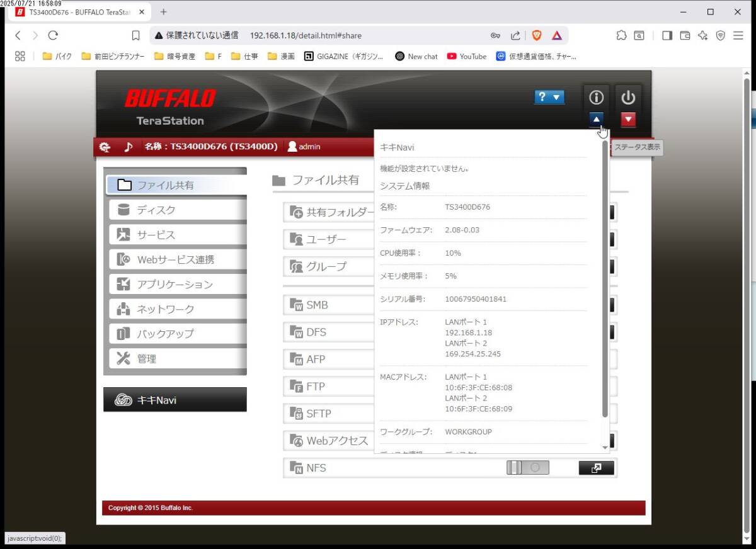Viewport: 756px width, 549px height.
Task: Click the SFTP row icon
Action: click(296, 414)
